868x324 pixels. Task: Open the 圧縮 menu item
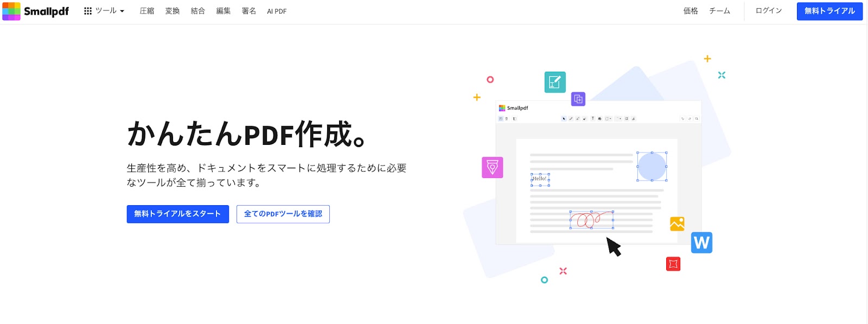click(x=147, y=11)
